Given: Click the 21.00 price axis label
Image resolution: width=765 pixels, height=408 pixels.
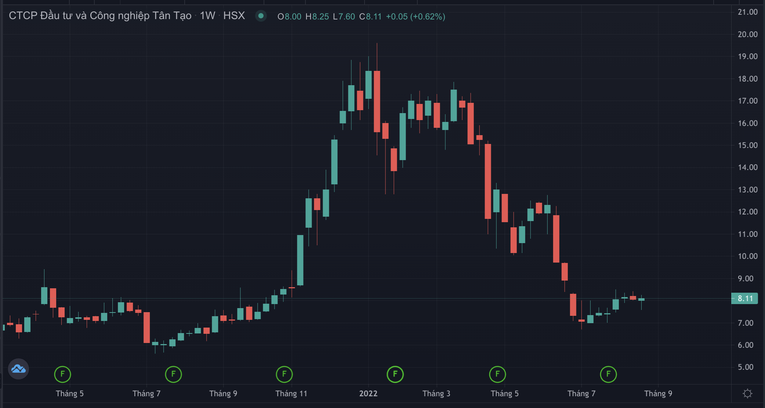Looking at the screenshot, I should 746,12.
